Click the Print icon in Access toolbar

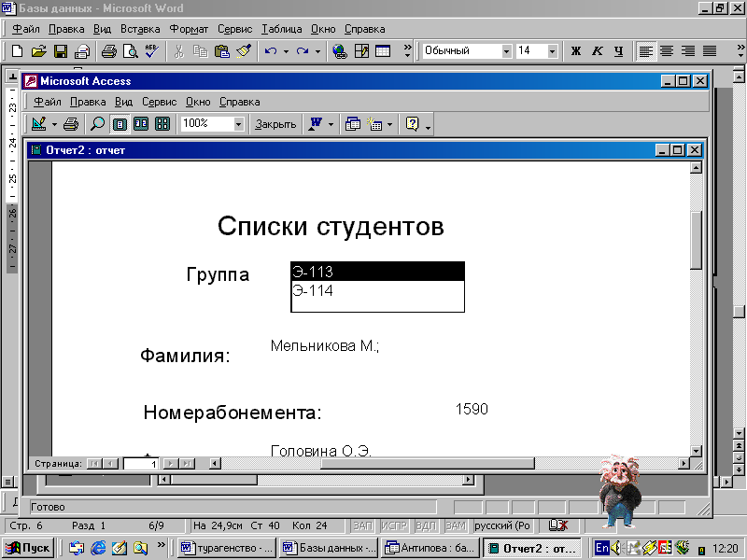tap(71, 123)
